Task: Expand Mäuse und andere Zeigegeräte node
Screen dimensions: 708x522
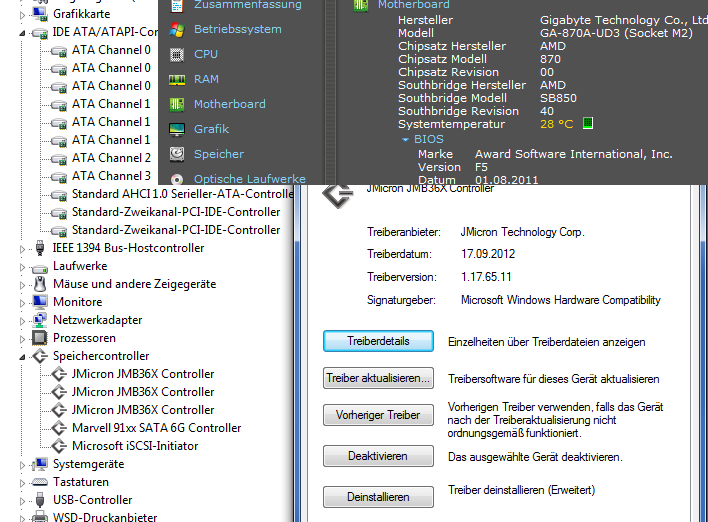Action: (x=22, y=285)
